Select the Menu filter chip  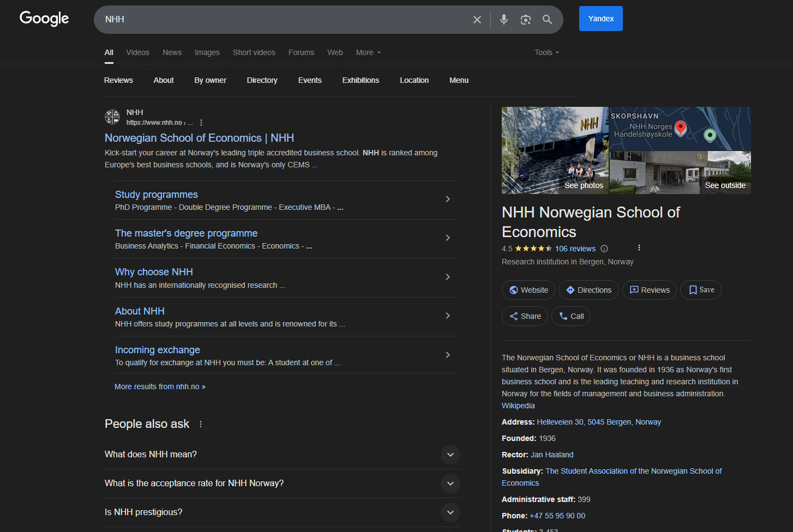pos(459,80)
